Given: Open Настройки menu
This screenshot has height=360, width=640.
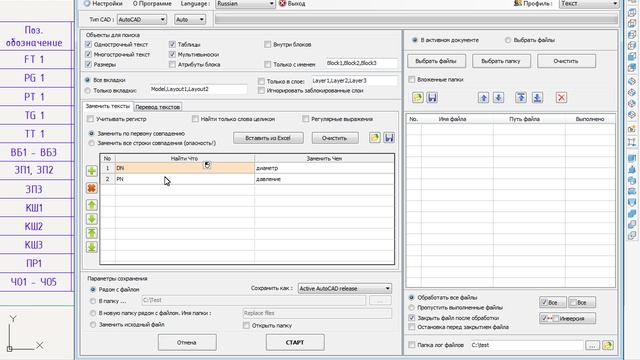Looking at the screenshot, I should click(x=107, y=4).
